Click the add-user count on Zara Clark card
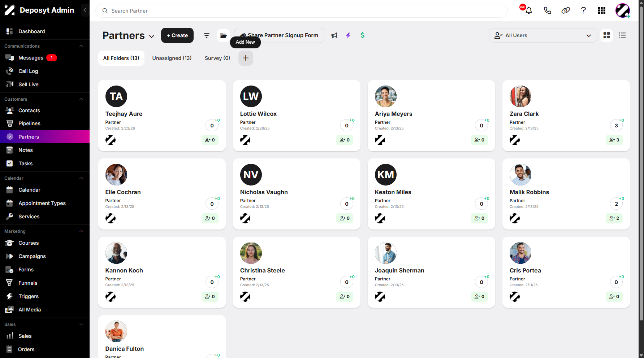The image size is (644, 358). 614,140
